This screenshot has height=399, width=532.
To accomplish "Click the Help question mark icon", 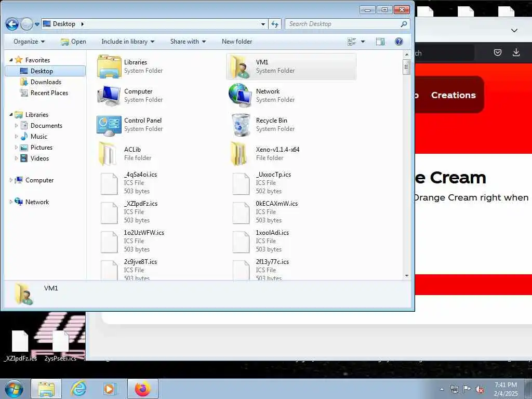I will pyautogui.click(x=399, y=42).
